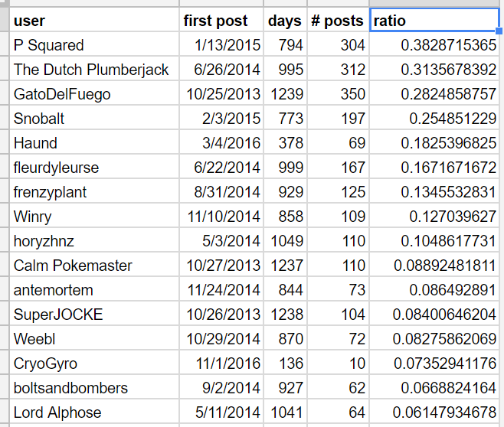Click the 'days' header cell

pyautogui.click(x=285, y=21)
